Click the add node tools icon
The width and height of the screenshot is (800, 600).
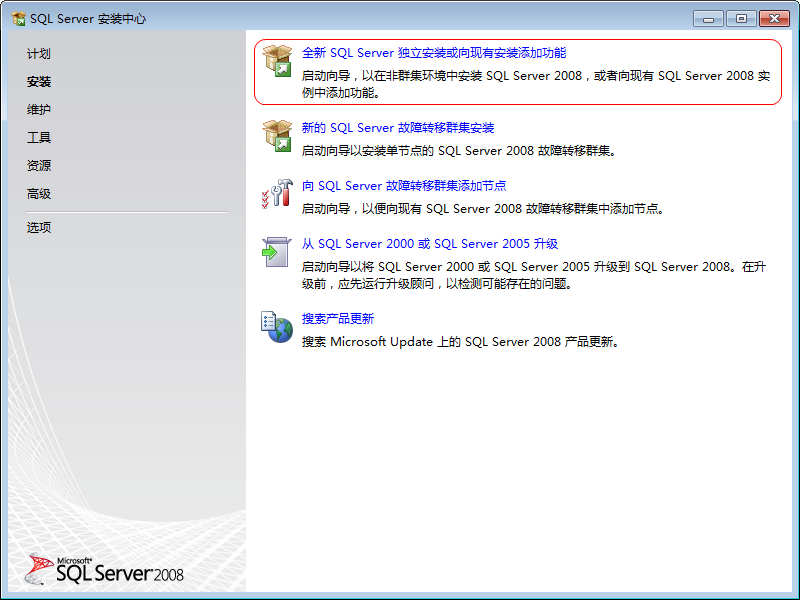[x=277, y=194]
